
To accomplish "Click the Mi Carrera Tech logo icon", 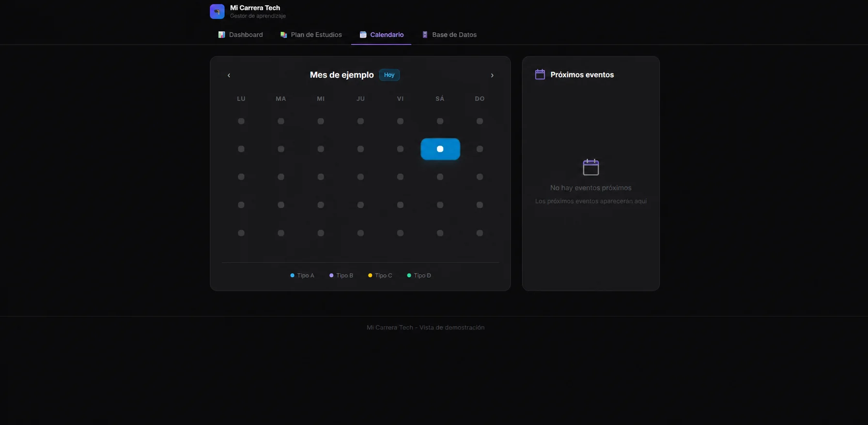I will point(217,11).
